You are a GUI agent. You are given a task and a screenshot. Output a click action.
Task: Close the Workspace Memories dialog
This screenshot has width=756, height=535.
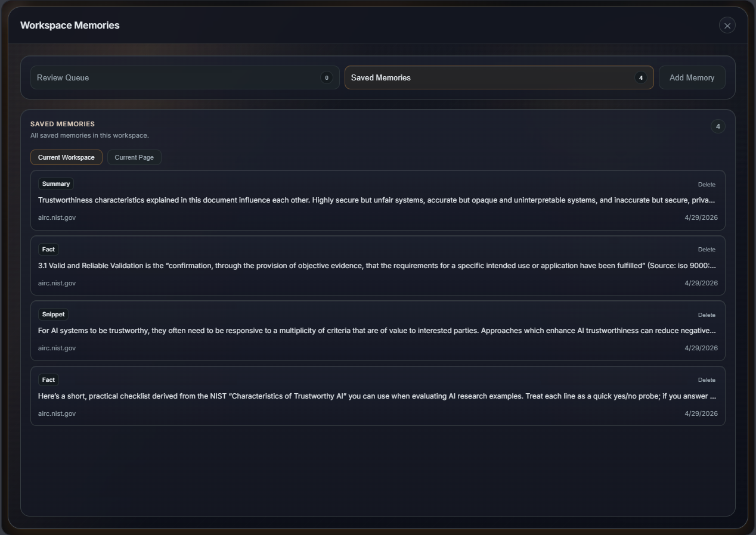coord(727,26)
